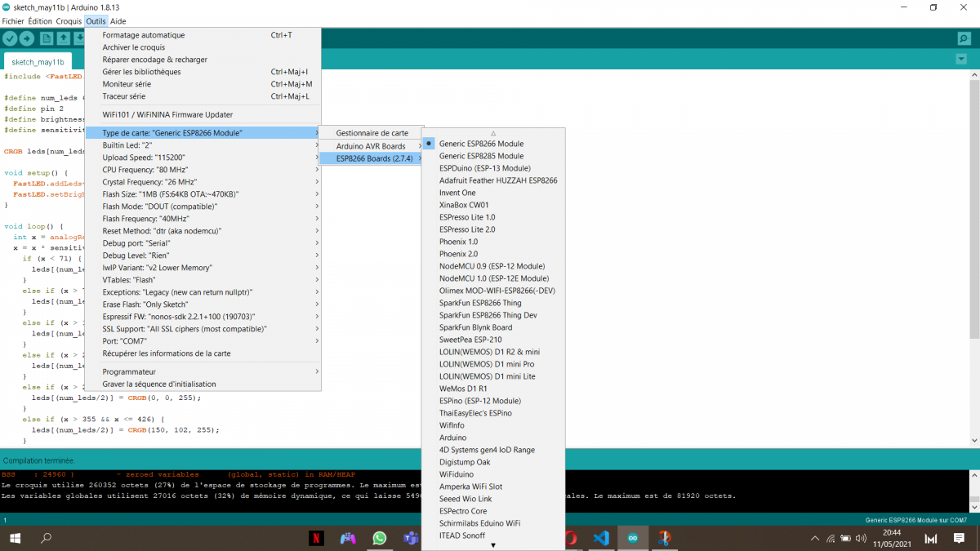This screenshot has height=551, width=980.
Task: Click the Upload arrow toolbar icon
Action: tap(27, 38)
